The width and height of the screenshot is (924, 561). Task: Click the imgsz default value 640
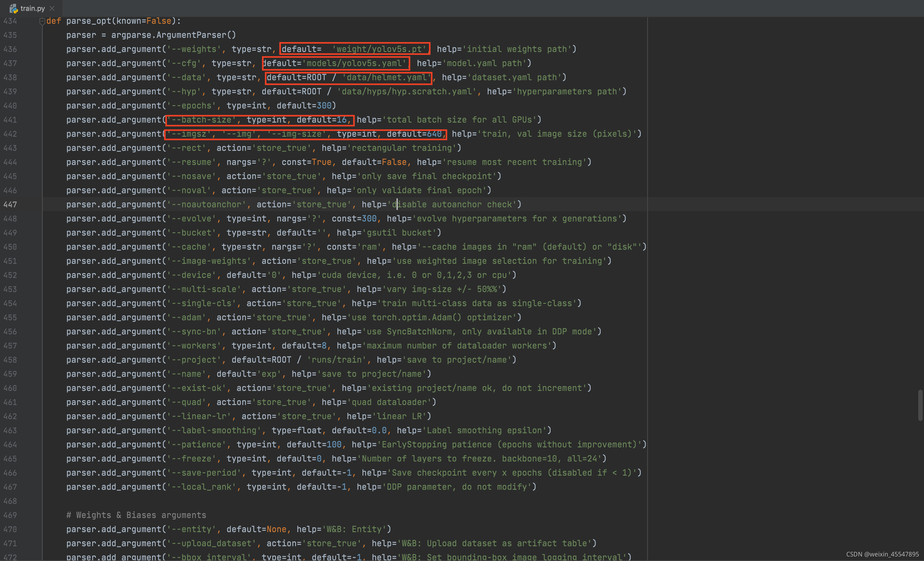tap(434, 134)
